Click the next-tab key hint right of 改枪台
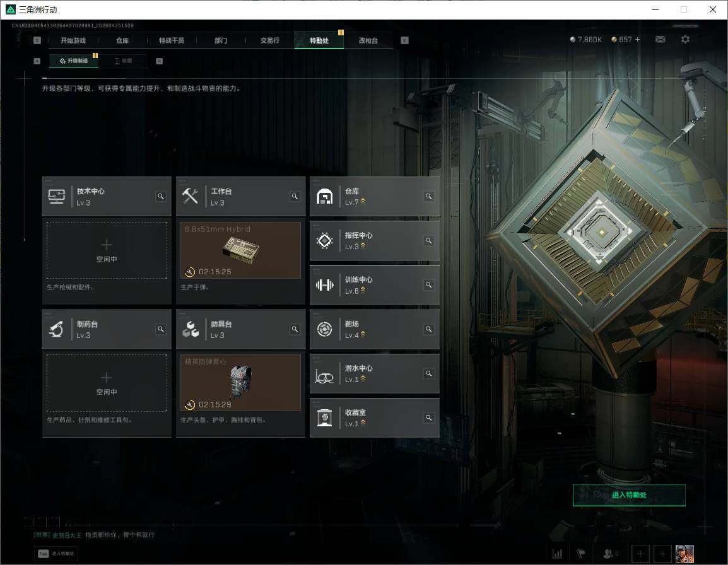 click(404, 40)
